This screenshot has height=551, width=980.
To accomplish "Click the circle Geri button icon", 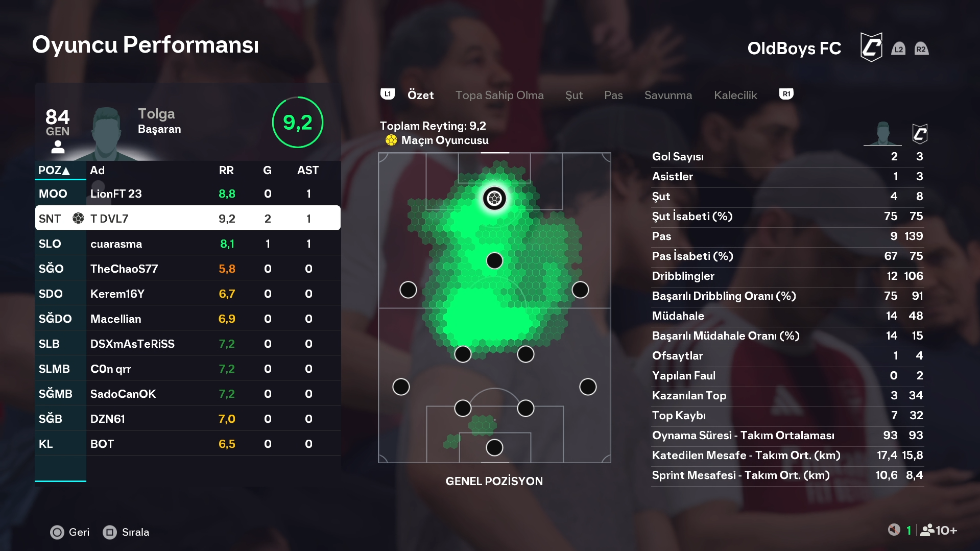I will 57,532.
